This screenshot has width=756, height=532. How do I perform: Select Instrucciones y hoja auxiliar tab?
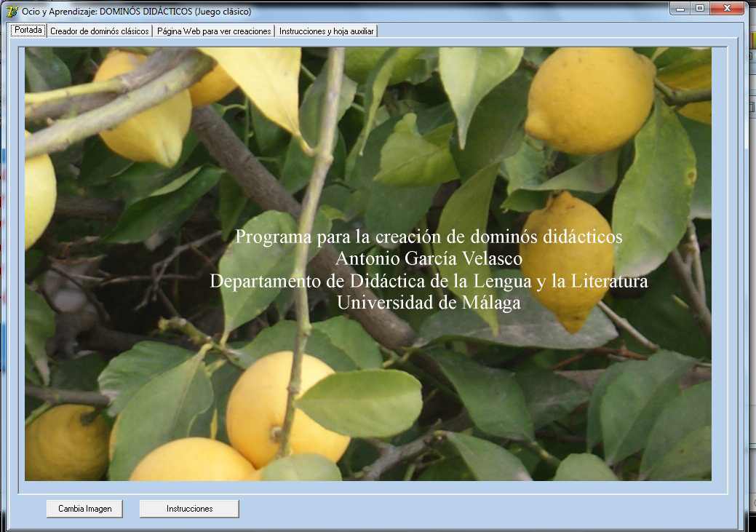(327, 31)
